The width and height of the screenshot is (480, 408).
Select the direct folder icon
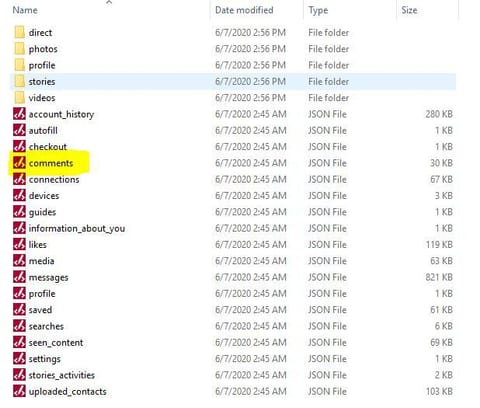(20, 32)
